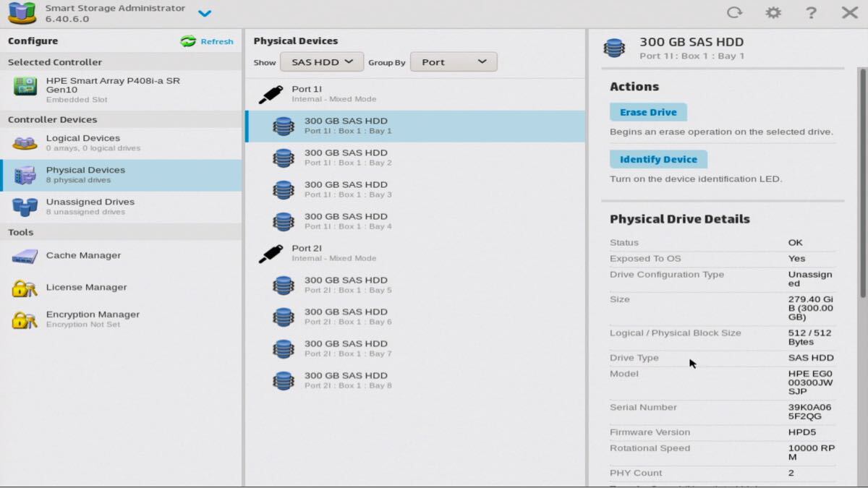Click the Firmware Version value HPD5
Screen dimensions: 868x488
(802, 432)
